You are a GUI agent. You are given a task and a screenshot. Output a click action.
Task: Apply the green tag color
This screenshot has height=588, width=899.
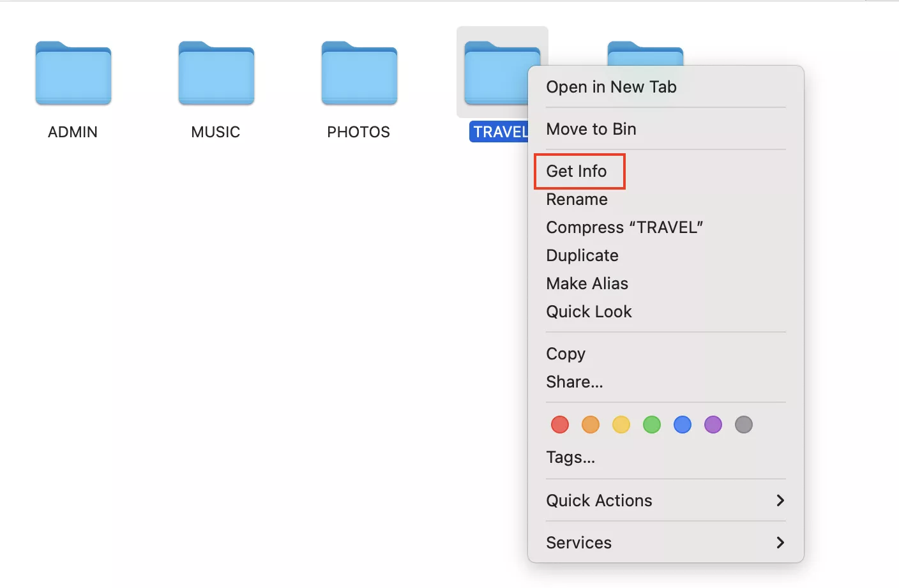pos(652,425)
